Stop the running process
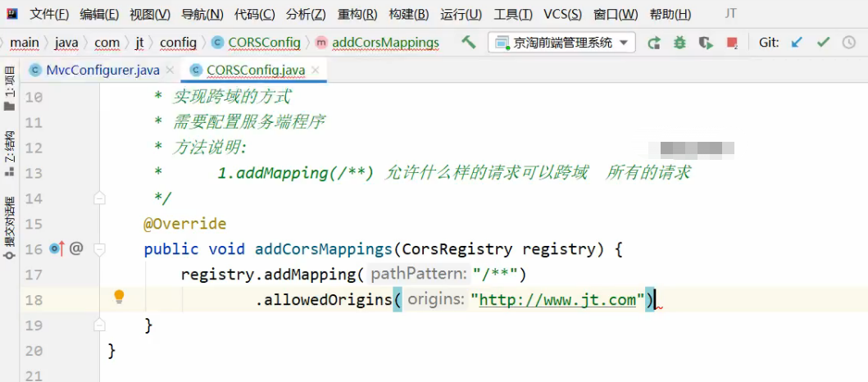 (x=732, y=43)
